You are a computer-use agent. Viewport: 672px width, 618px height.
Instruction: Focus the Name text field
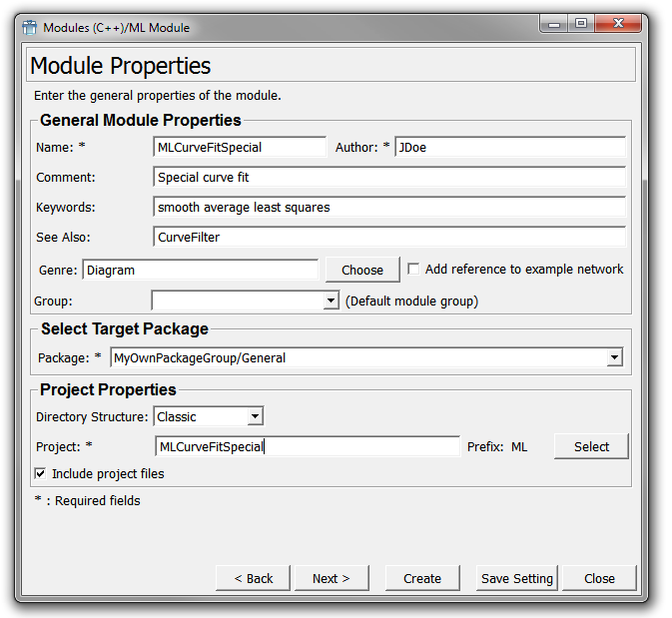pos(240,148)
